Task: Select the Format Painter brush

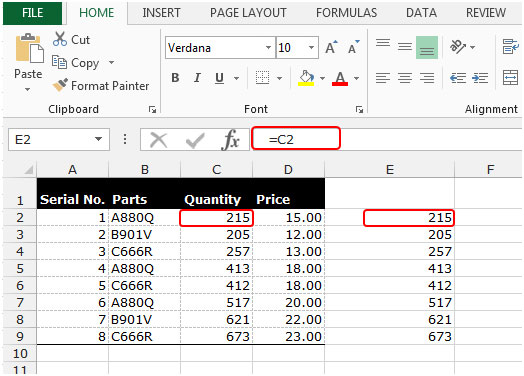Action: click(x=60, y=85)
